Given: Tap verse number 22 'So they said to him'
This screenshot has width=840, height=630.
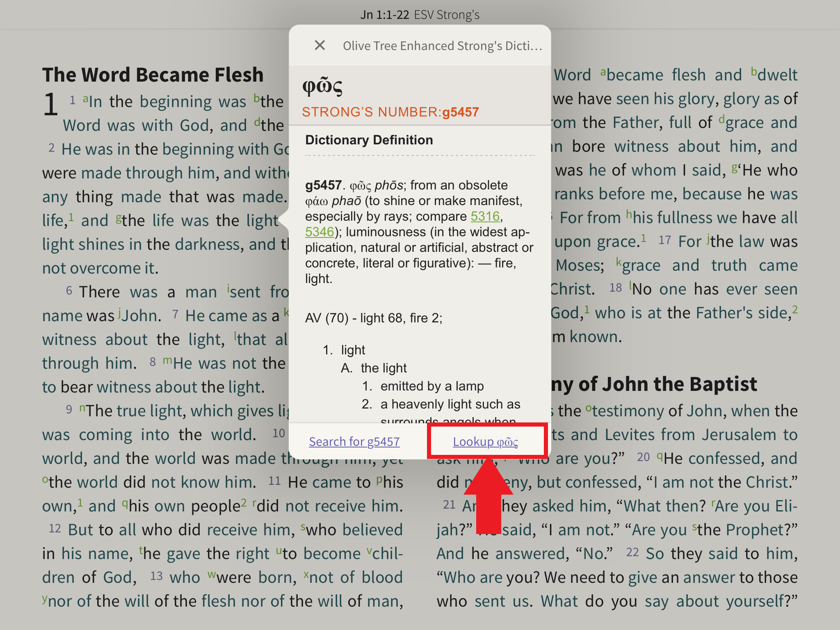Looking at the screenshot, I should tap(632, 552).
